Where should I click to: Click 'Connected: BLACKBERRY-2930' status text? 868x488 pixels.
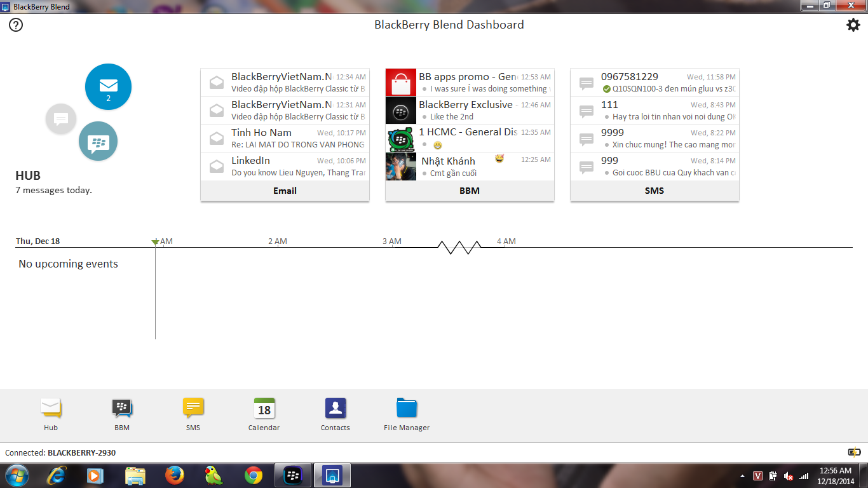click(x=60, y=453)
